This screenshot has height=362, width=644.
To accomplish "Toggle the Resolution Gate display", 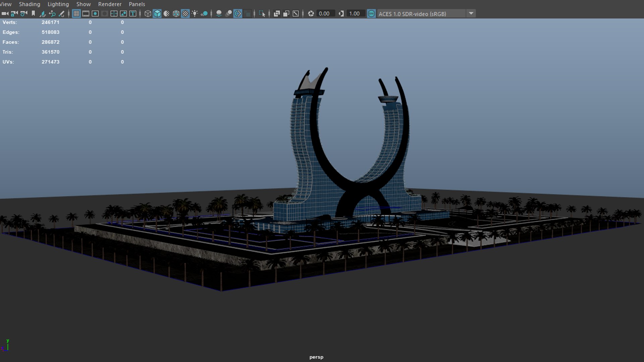I will [x=95, y=14].
